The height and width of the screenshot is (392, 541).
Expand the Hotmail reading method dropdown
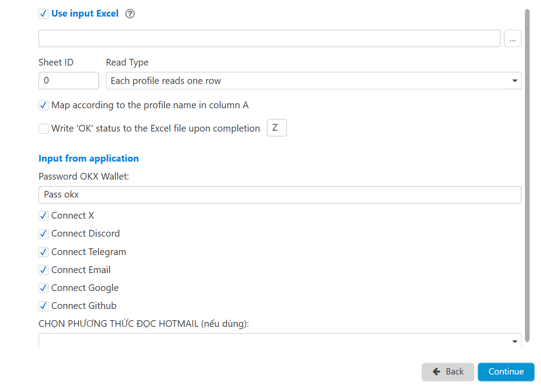[279, 340]
